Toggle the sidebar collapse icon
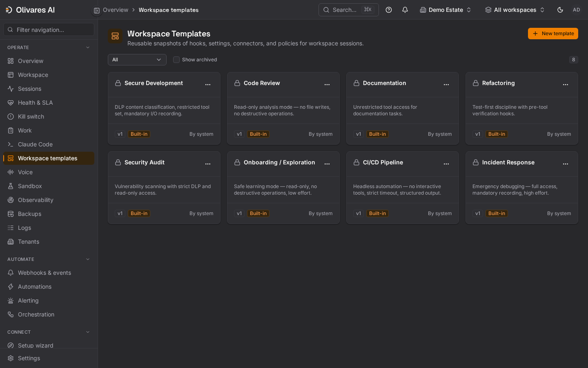Image resolution: width=588 pixels, height=368 pixels. pos(97,11)
